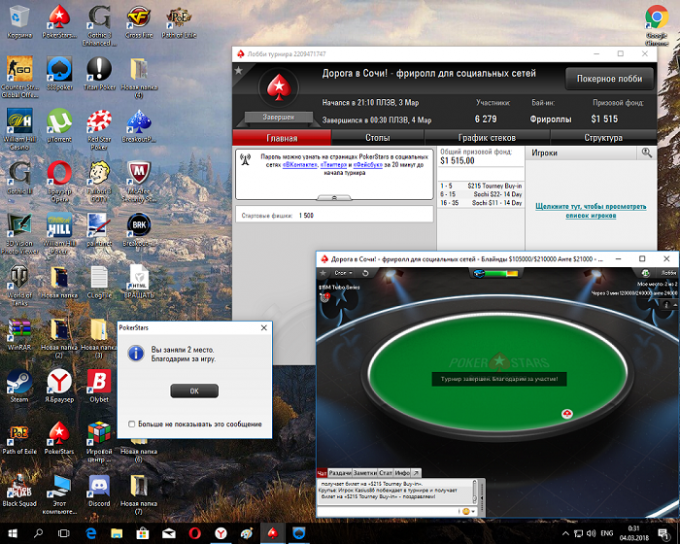The width and height of the screenshot is (680, 544).
Task: Open the Стол dropdown in table window
Action: pyautogui.click(x=343, y=273)
